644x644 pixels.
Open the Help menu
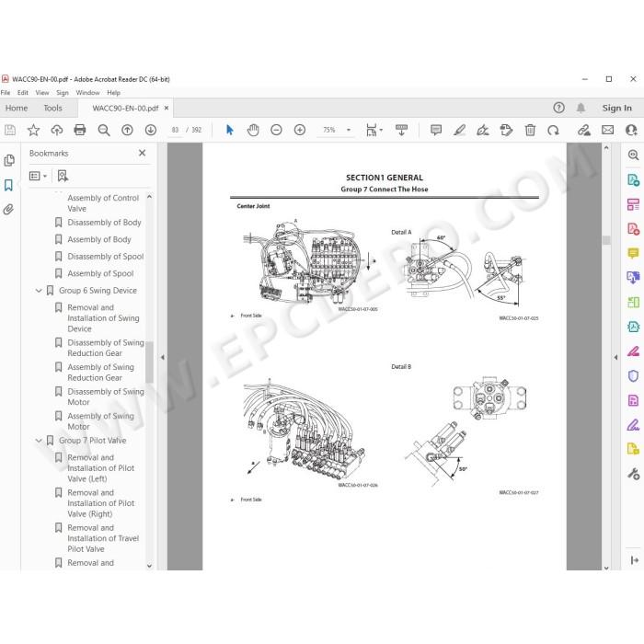[x=114, y=93]
